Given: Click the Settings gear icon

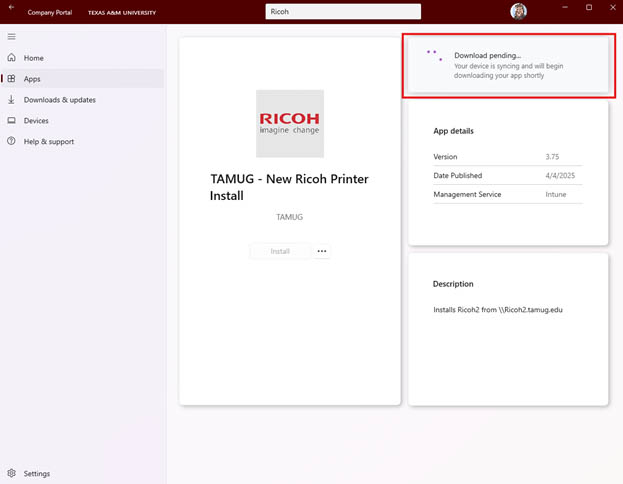Looking at the screenshot, I should [x=12, y=473].
